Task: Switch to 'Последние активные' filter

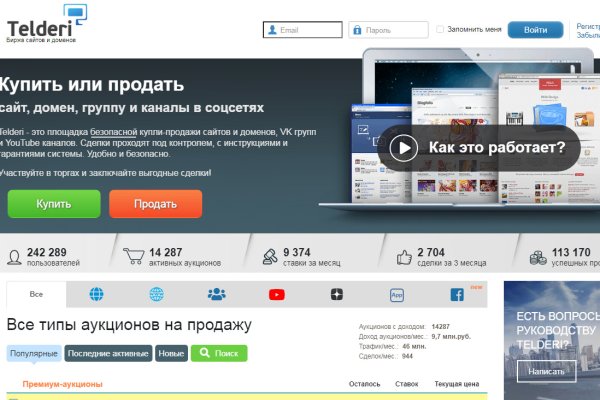Action: tap(108, 354)
